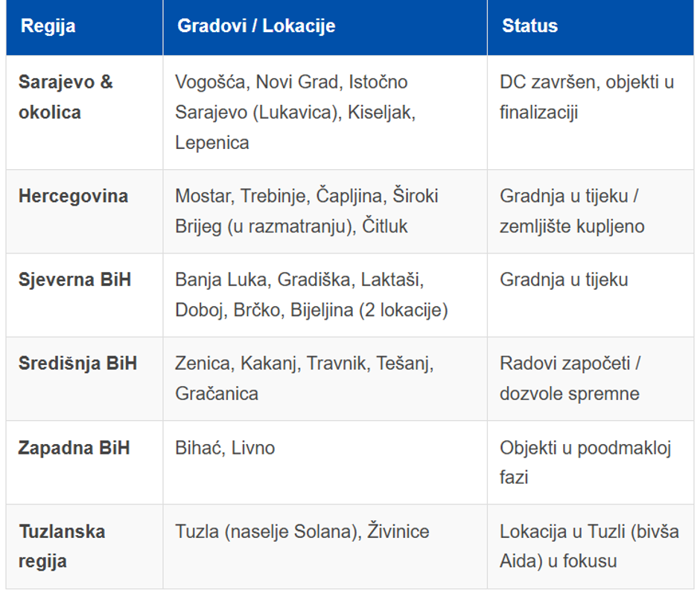Image resolution: width=700 pixels, height=605 pixels.
Task: Click the "Radovi započeti / dozvole spremne" status
Action: [570, 378]
